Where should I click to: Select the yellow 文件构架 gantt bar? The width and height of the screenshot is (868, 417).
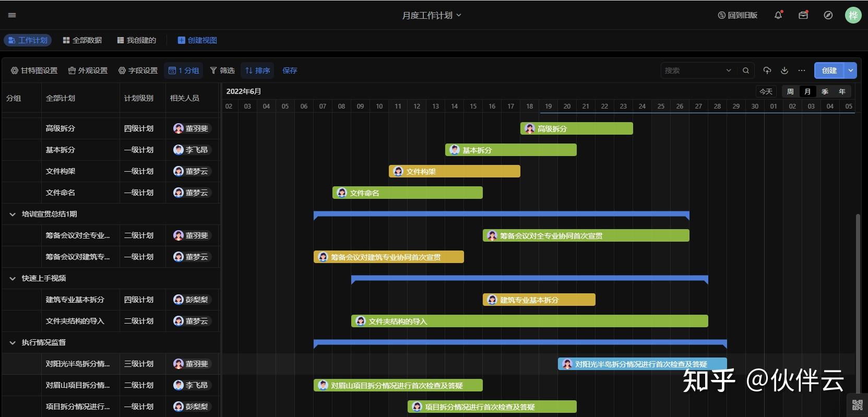[x=454, y=171]
